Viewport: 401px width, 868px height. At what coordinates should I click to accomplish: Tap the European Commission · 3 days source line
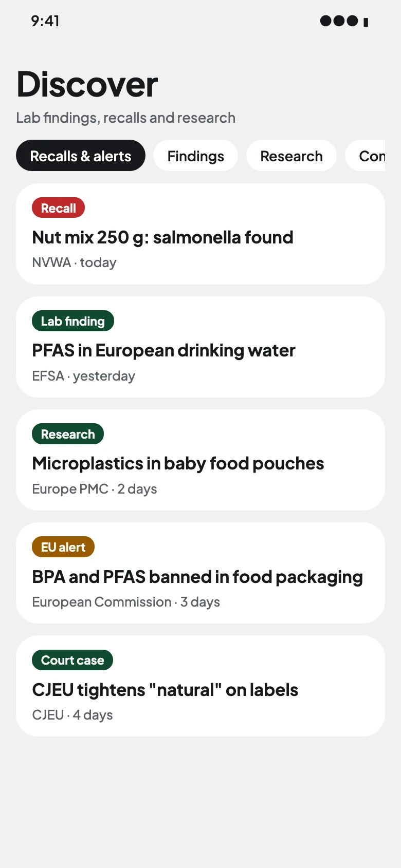pyautogui.click(x=126, y=602)
